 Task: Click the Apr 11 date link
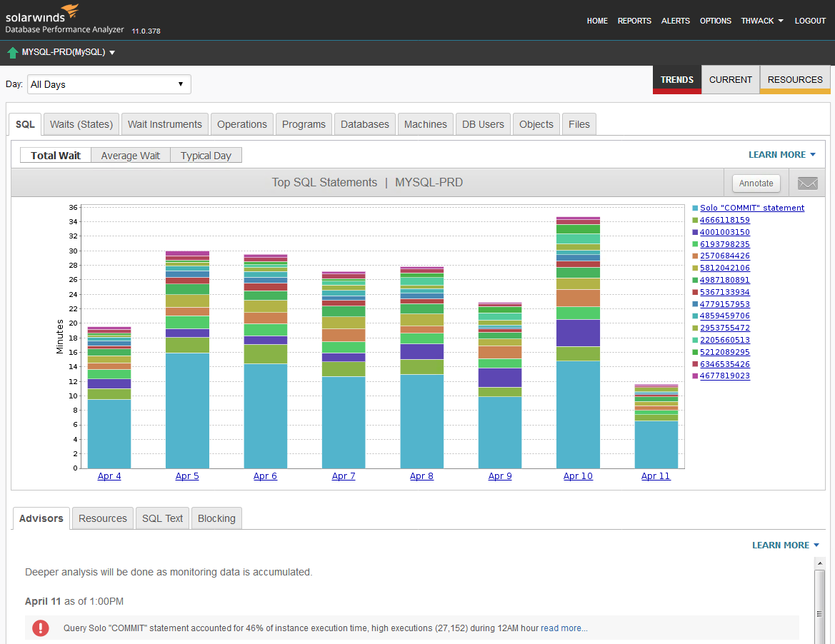point(656,476)
